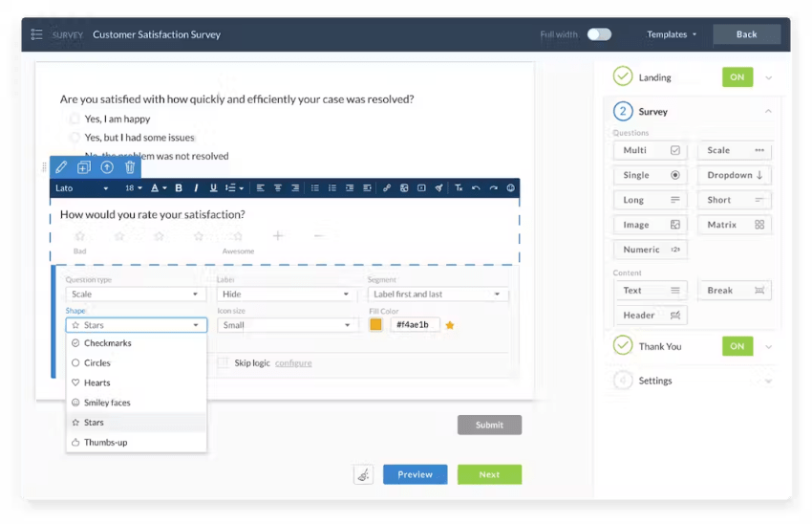Open the Lato font family dropdown

pos(82,188)
